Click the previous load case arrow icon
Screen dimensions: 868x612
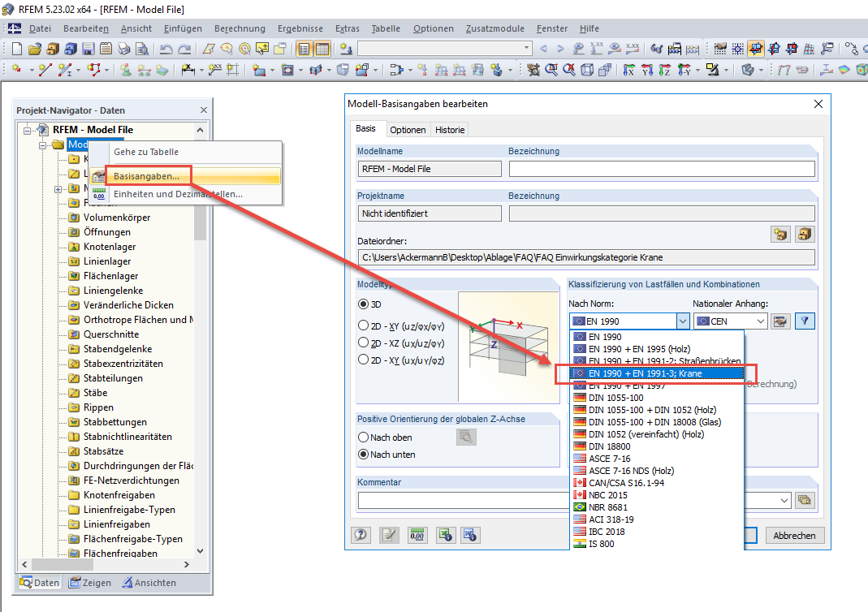(x=543, y=49)
